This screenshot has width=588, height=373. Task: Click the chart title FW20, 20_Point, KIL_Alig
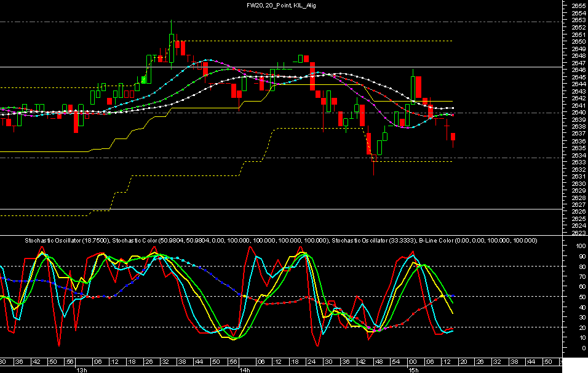(281, 6)
